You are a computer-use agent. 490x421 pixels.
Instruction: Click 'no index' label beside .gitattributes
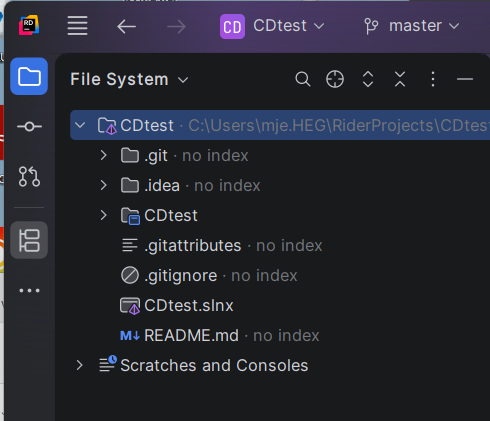click(289, 246)
